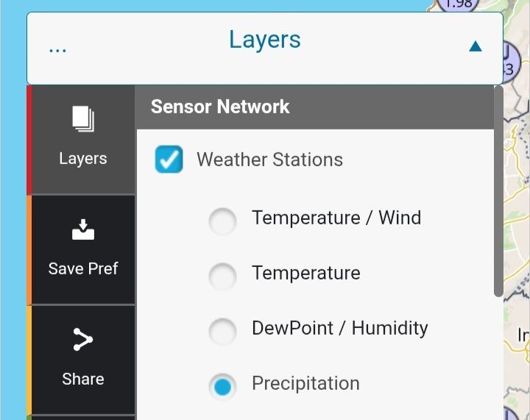Click the Layers title in the header bar
Screen dimensions: 530x420
pos(265,40)
